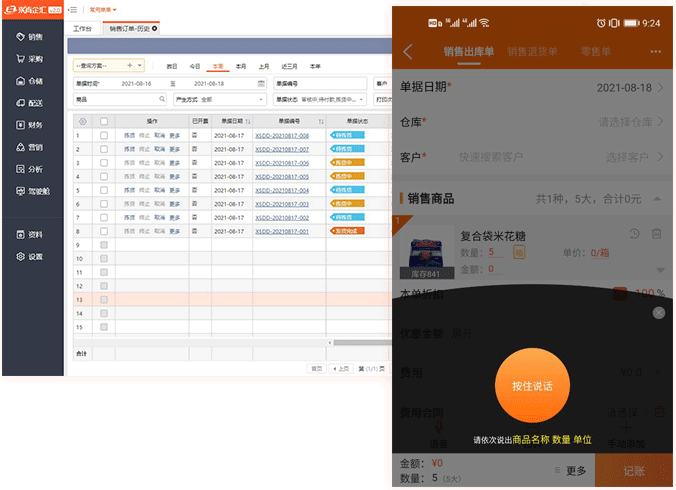Click the back arrow in mobile header
This screenshot has height=490, width=676.
pos(408,52)
